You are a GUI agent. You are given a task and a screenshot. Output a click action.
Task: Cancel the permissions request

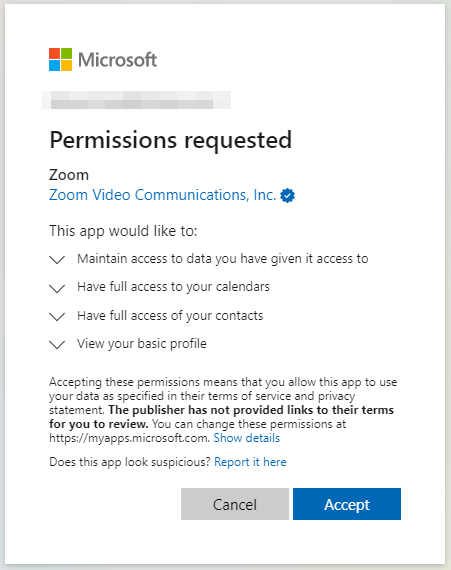235,504
